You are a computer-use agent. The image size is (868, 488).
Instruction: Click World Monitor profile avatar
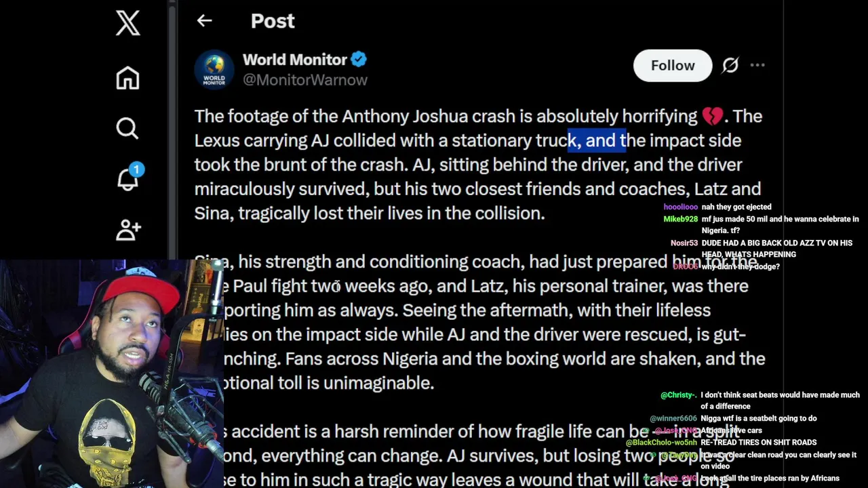tap(214, 69)
